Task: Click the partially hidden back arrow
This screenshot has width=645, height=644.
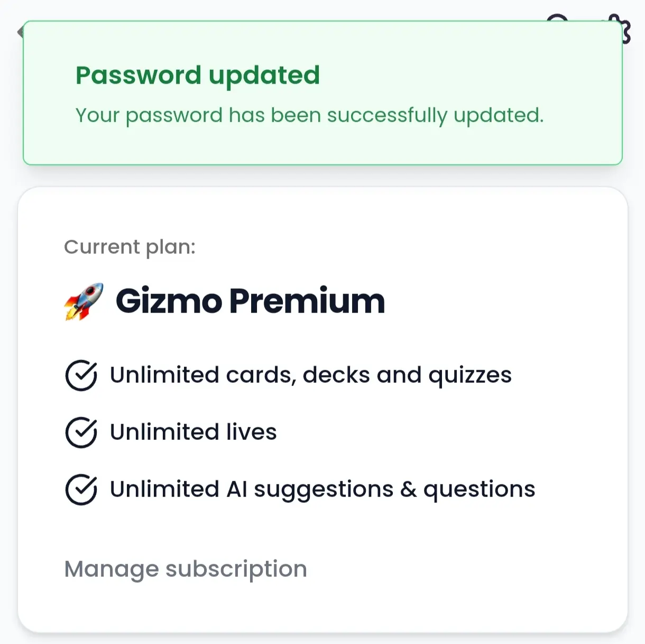Action: 21,32
